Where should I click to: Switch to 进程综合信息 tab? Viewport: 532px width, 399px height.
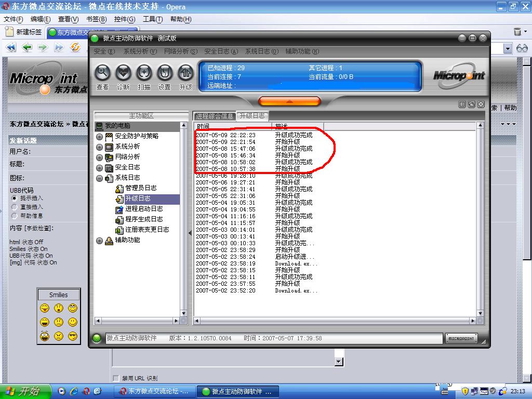[x=215, y=116]
